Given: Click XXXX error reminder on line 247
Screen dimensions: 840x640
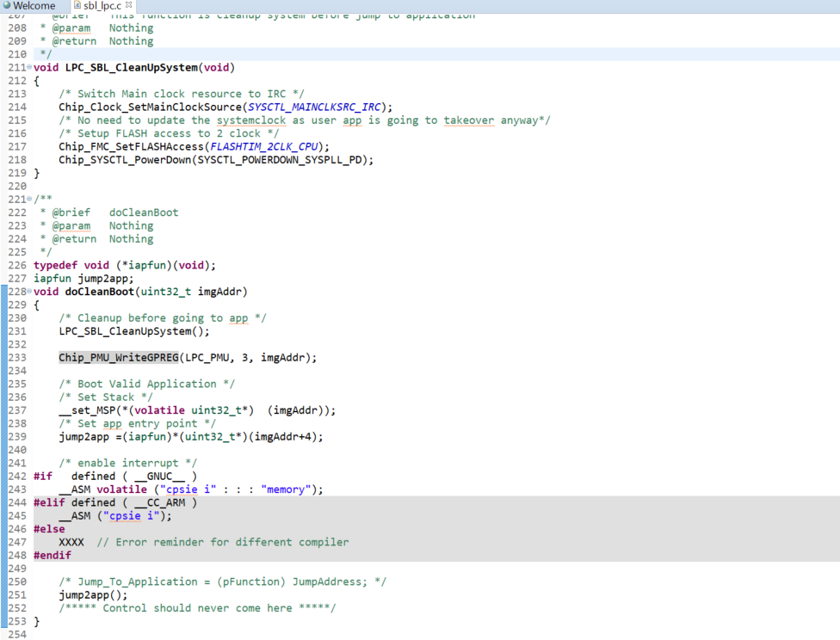Looking at the screenshot, I should point(71,542).
